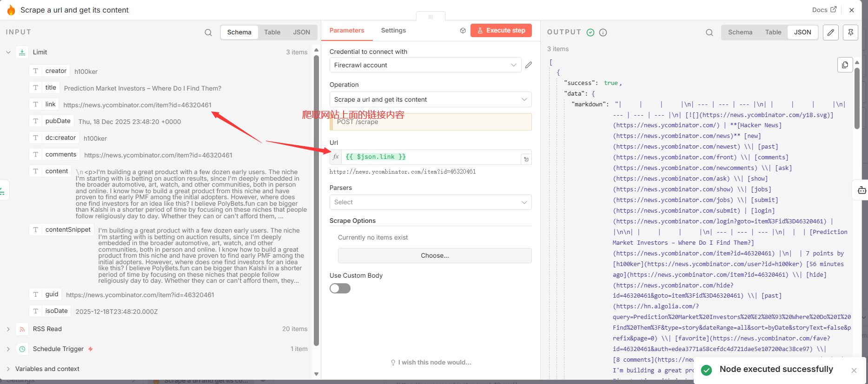Image resolution: width=868 pixels, height=384 pixels.
Task: Select the isoDate field pill
Action: pyautogui.click(x=50, y=311)
